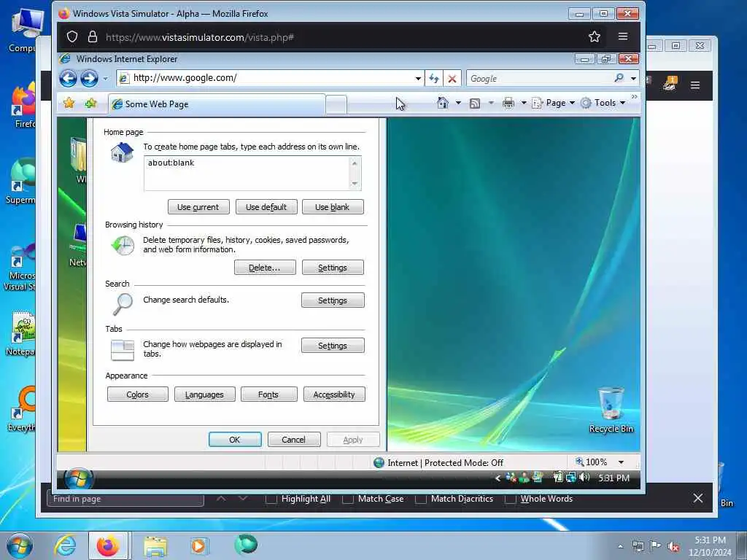The height and width of the screenshot is (560, 747).
Task: Switch to Firefox in the taskbar
Action: coord(108,545)
